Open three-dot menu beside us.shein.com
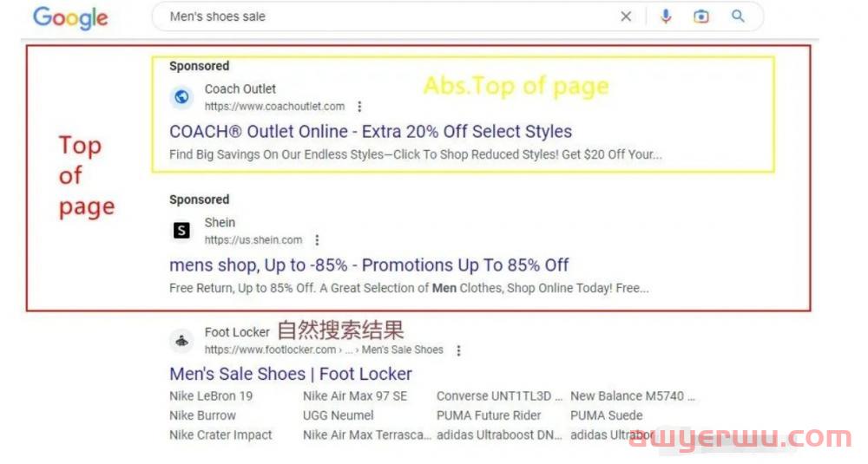 (x=317, y=240)
